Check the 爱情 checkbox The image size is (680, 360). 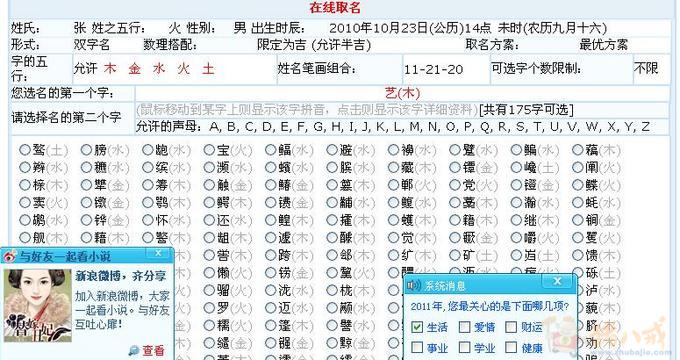[x=464, y=327]
